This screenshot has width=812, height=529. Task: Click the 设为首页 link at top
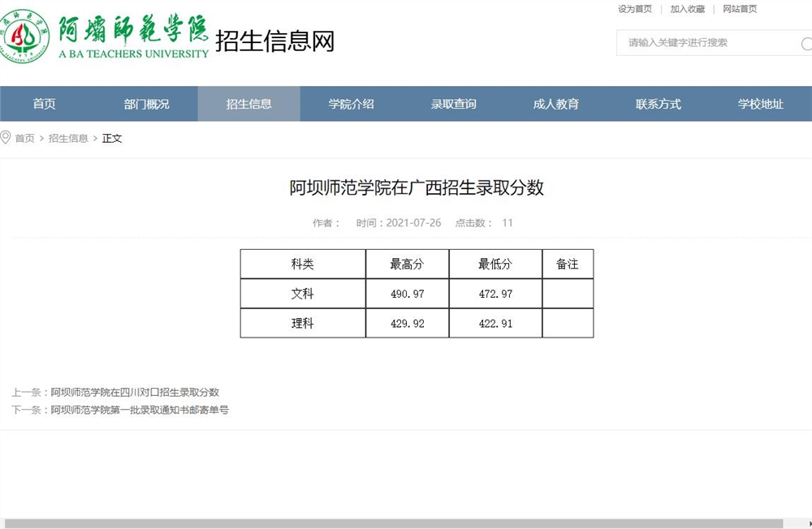pos(635,9)
